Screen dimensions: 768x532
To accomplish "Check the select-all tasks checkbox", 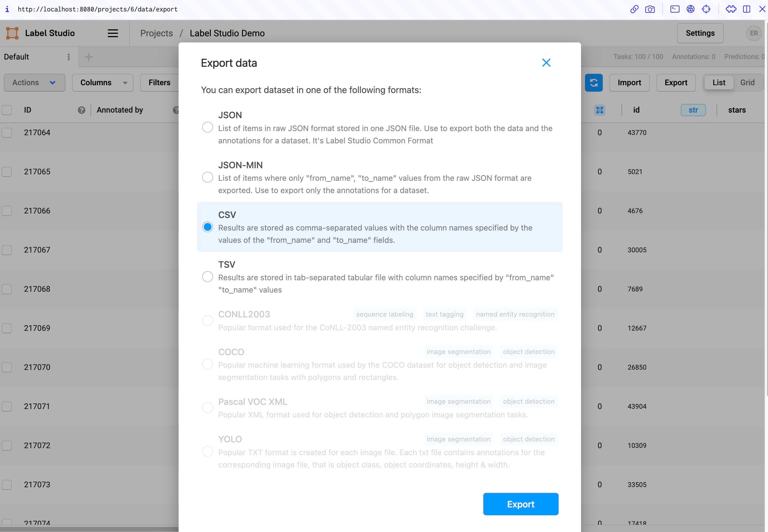I will click(x=7, y=110).
